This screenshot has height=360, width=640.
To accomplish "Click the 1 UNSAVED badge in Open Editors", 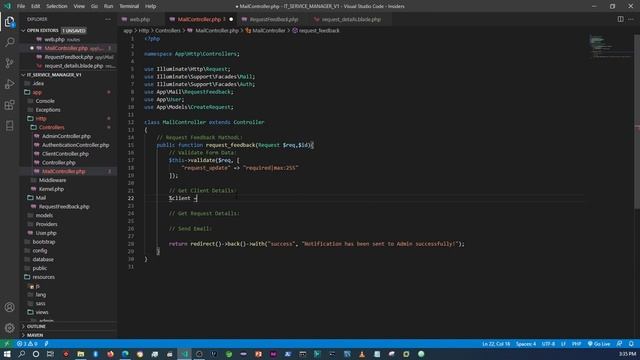I will [74, 31].
